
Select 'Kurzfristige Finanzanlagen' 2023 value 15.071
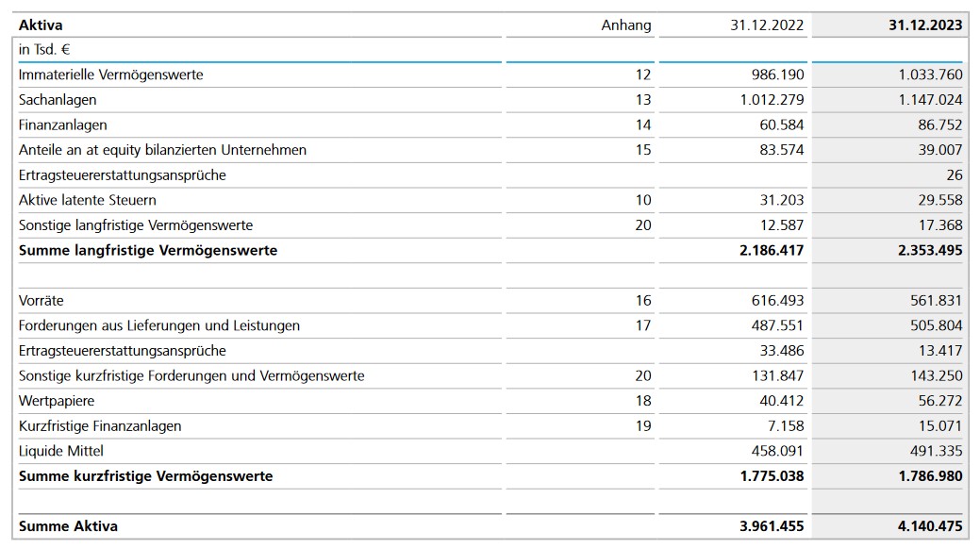[939, 426]
